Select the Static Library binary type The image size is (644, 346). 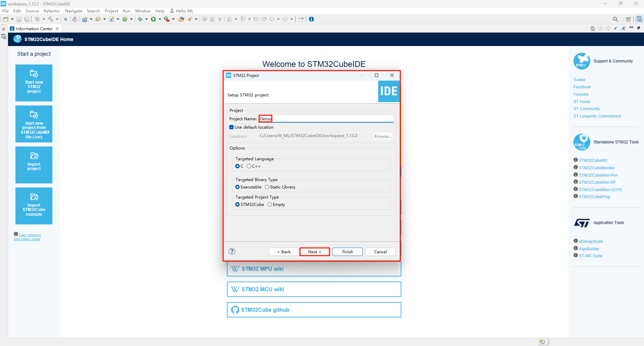(x=267, y=187)
